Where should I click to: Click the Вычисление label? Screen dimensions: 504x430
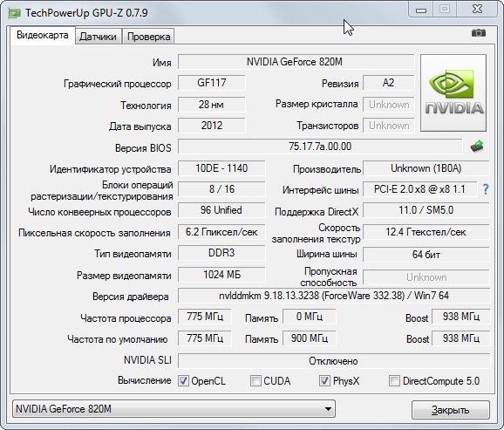coord(145,380)
